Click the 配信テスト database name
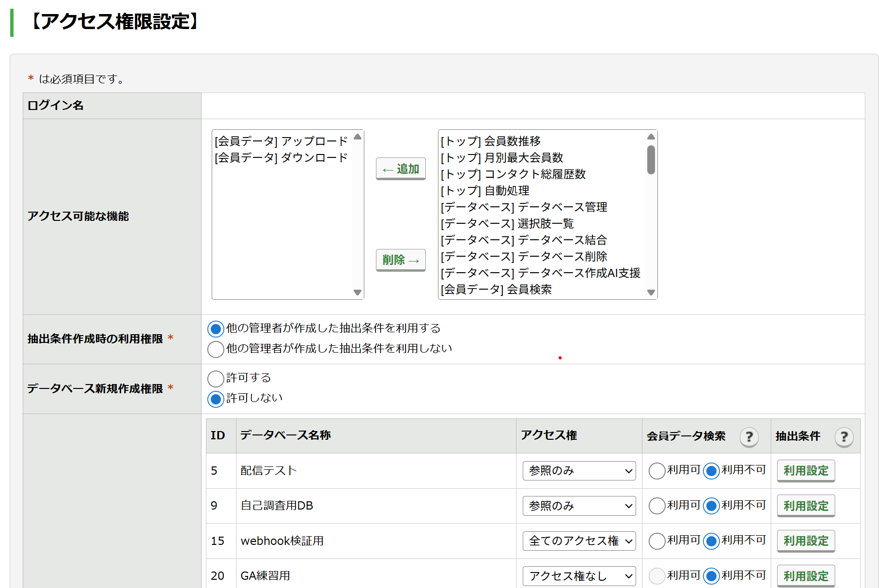The height and width of the screenshot is (588, 889). coord(268,471)
